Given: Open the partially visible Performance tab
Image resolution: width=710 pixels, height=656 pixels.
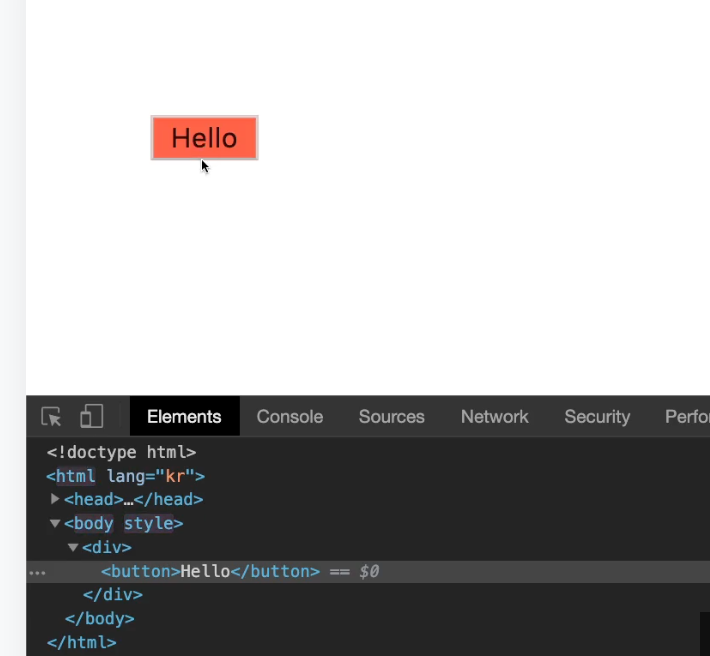Looking at the screenshot, I should coord(687,417).
